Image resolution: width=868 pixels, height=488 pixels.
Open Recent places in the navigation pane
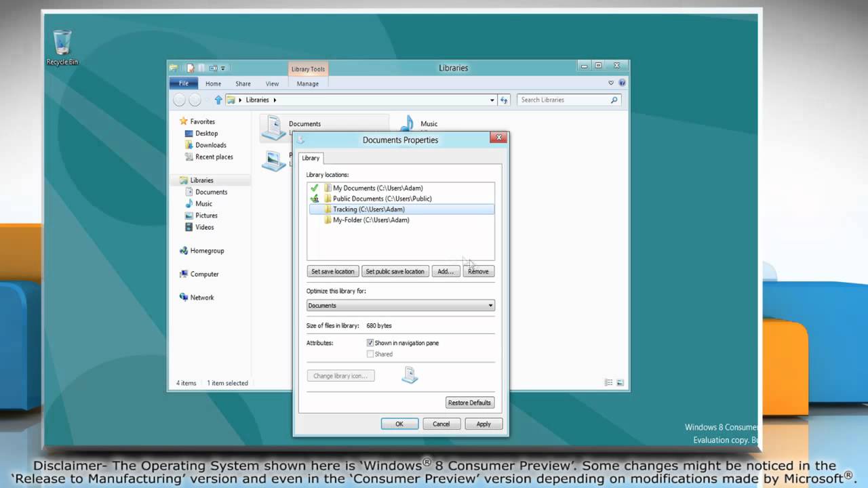[214, 157]
